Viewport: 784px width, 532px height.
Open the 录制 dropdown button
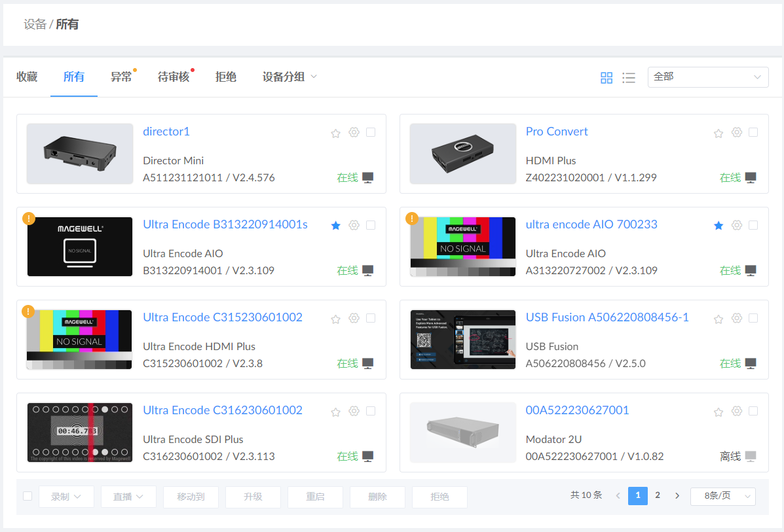coord(66,497)
